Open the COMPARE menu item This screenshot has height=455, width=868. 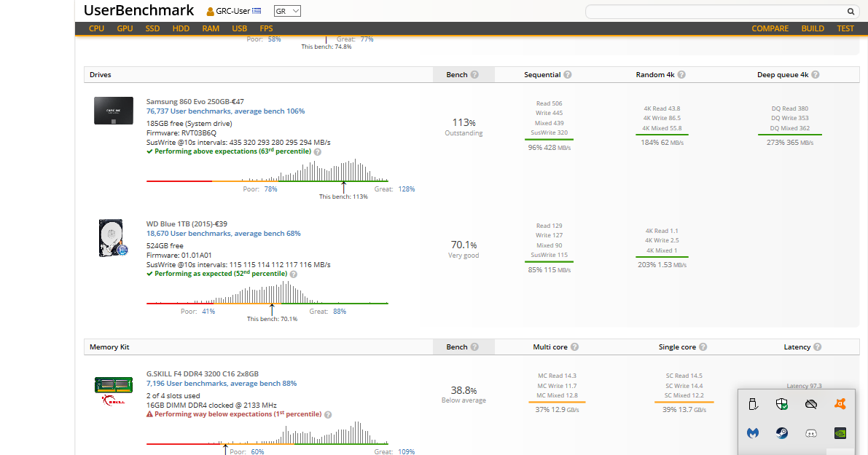click(770, 28)
